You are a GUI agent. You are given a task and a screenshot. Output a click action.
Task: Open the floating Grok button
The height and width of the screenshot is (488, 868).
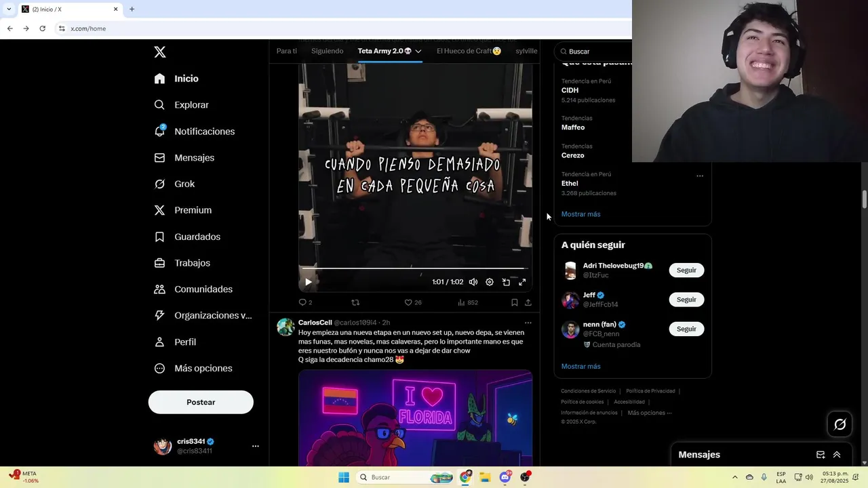(840, 424)
